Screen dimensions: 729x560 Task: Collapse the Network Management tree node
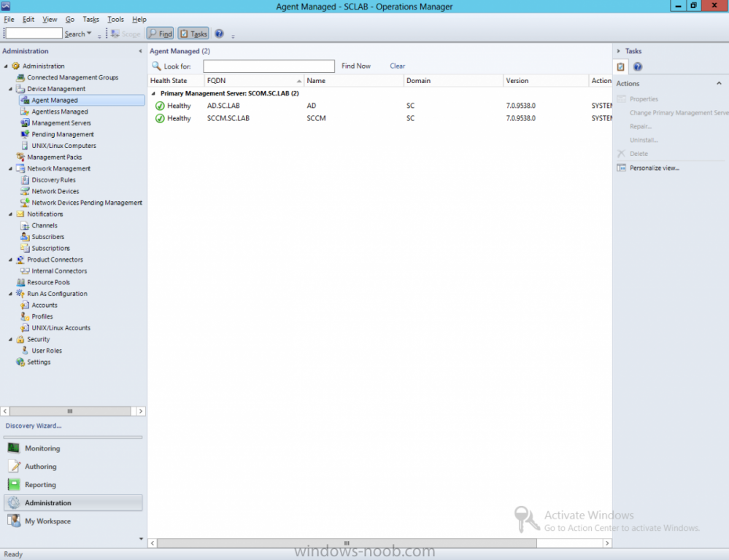tap(11, 168)
